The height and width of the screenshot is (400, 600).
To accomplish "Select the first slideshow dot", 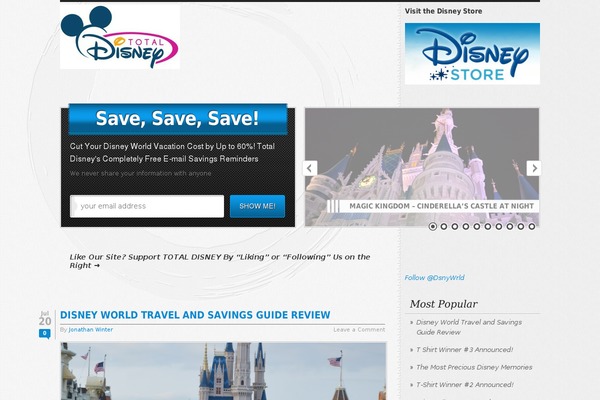I will click(432, 227).
